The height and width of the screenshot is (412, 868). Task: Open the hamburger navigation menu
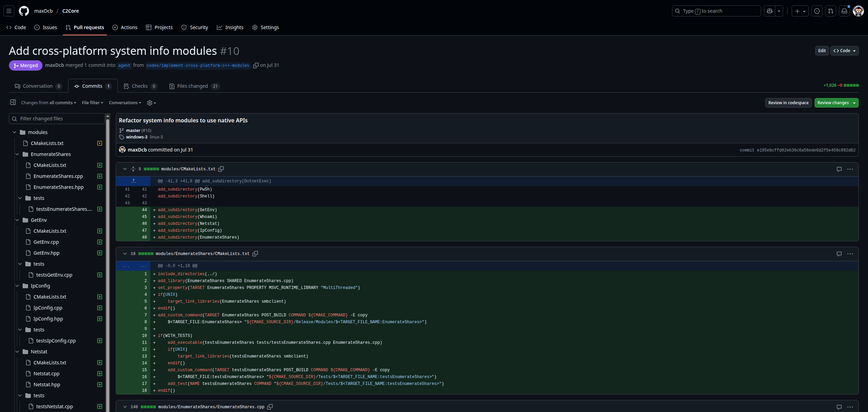coord(9,11)
